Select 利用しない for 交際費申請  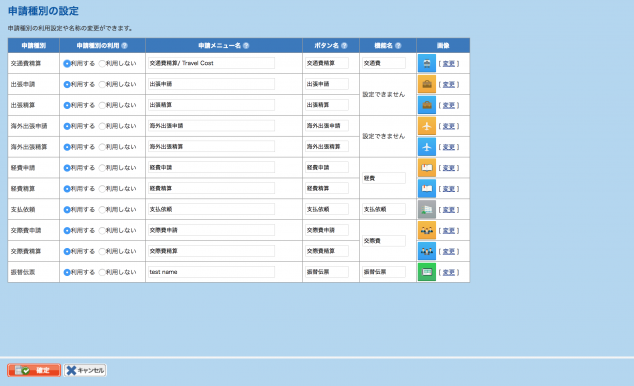pos(102,230)
